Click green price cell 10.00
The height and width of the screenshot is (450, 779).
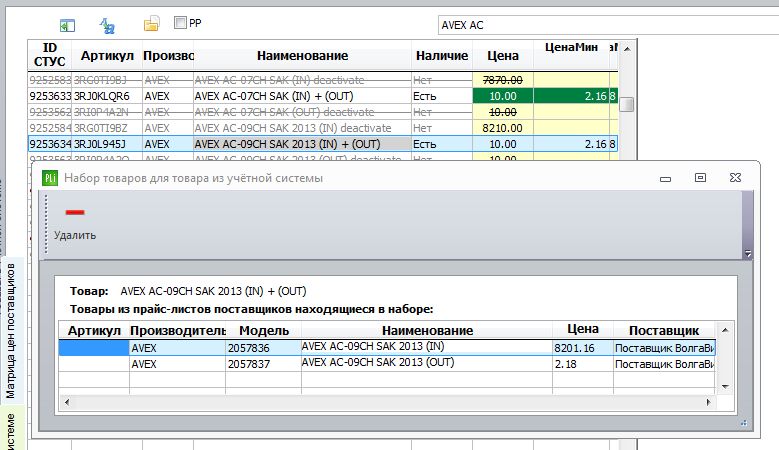click(502, 96)
